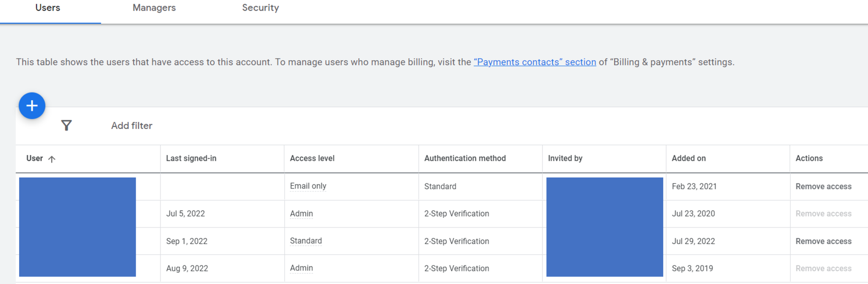Open Admin access level for Jul 5 user
Image resolution: width=868 pixels, height=284 pixels.
[x=301, y=214]
